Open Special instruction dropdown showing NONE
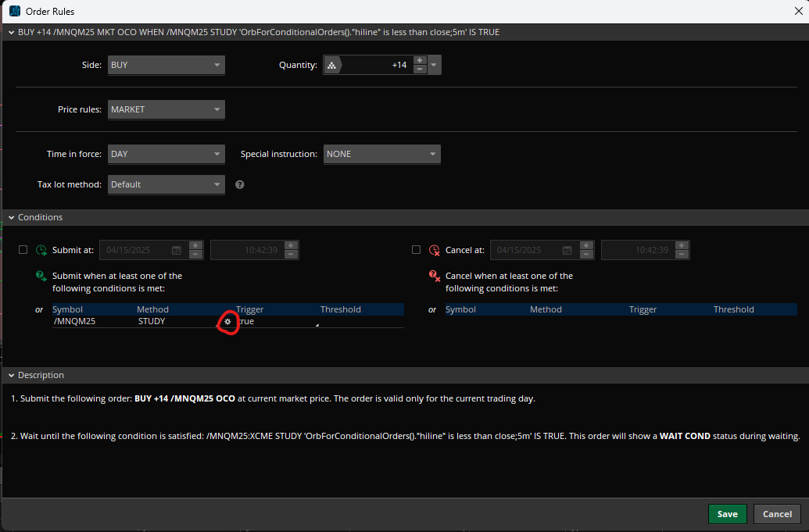This screenshot has width=809, height=532. point(381,155)
